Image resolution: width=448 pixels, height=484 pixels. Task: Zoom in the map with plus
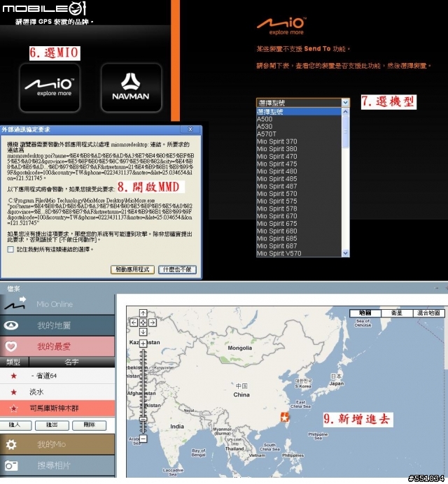pos(143,343)
